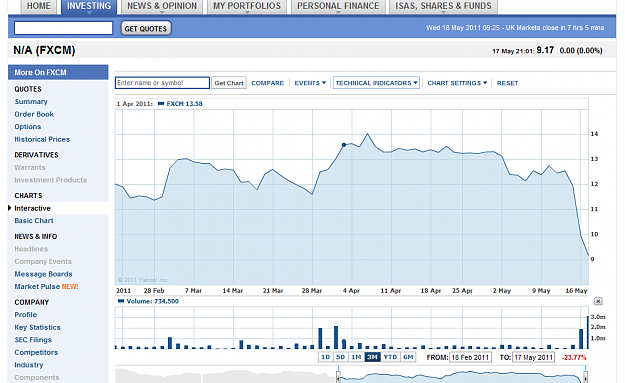This screenshot has height=383, width=625.
Task: Open Industry link
Action: point(29,365)
